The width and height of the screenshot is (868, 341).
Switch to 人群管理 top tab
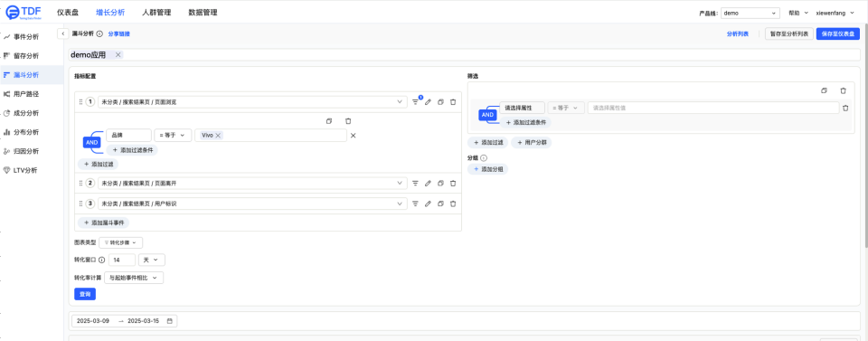(x=156, y=12)
